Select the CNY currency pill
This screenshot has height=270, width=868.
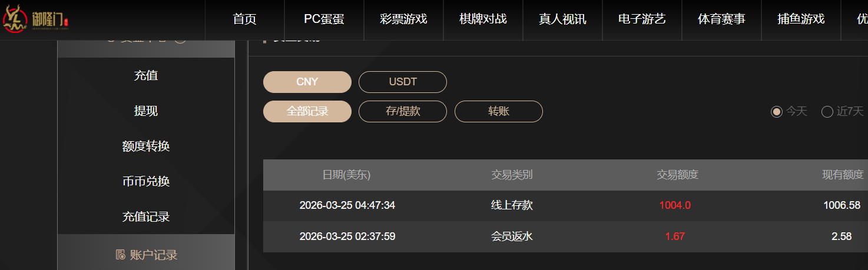point(307,82)
